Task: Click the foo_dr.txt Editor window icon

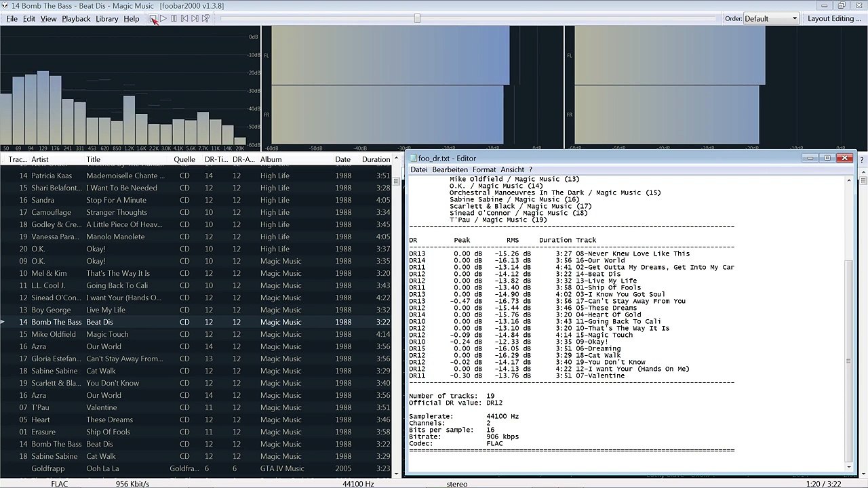Action: [413, 159]
